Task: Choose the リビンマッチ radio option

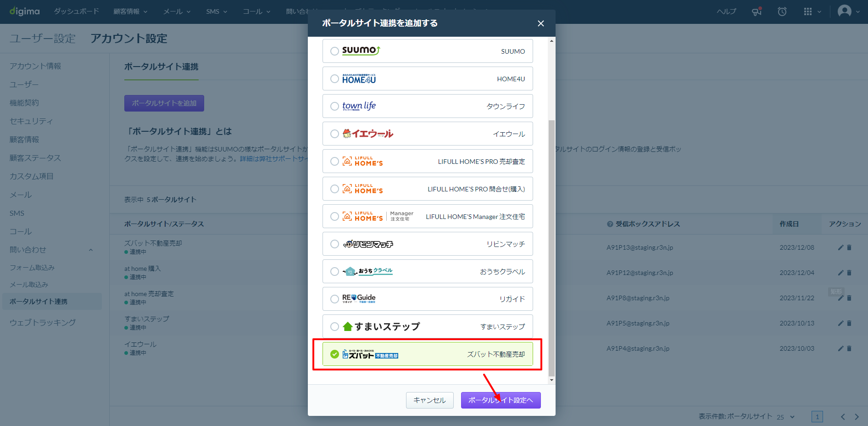Action: 334,244
